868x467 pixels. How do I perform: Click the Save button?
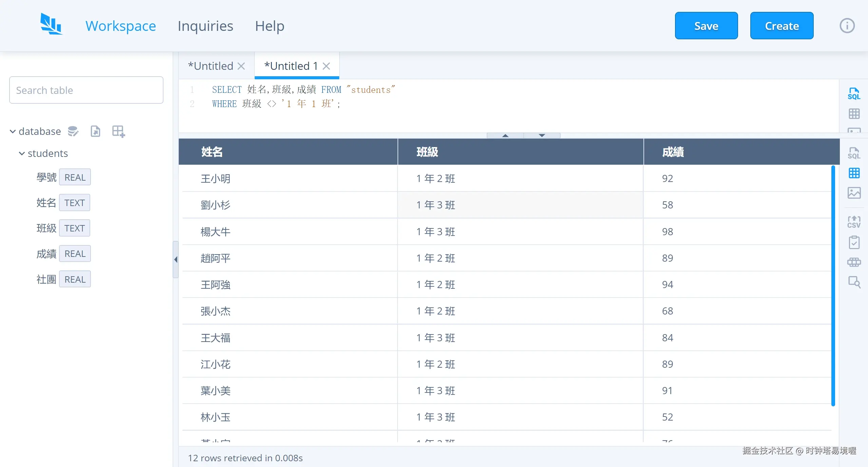point(706,25)
